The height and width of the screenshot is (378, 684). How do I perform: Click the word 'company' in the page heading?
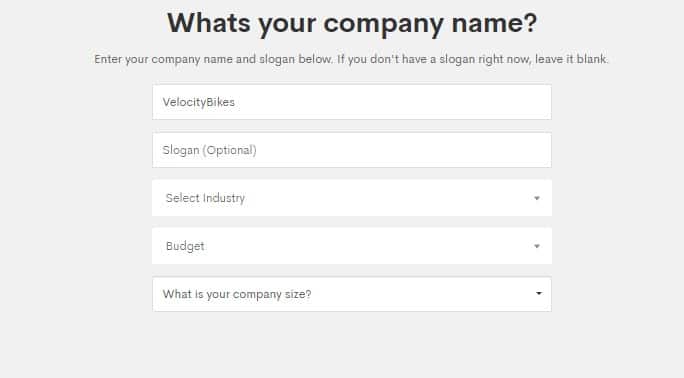click(x=384, y=24)
